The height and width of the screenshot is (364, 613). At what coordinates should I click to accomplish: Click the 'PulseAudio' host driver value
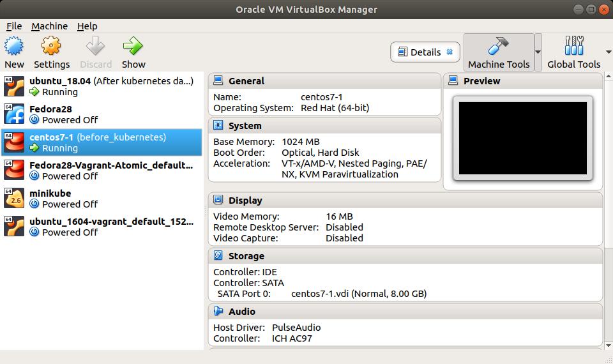(x=296, y=327)
